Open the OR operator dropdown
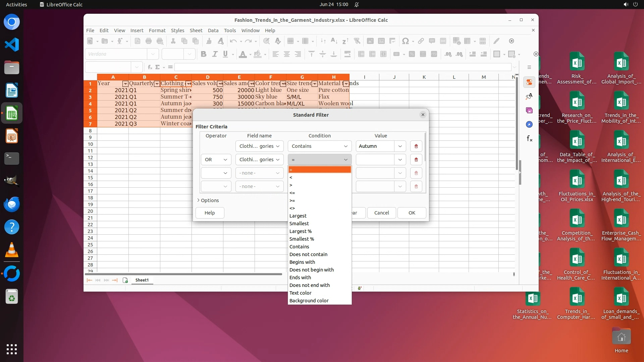The image size is (644, 362). [x=216, y=160]
